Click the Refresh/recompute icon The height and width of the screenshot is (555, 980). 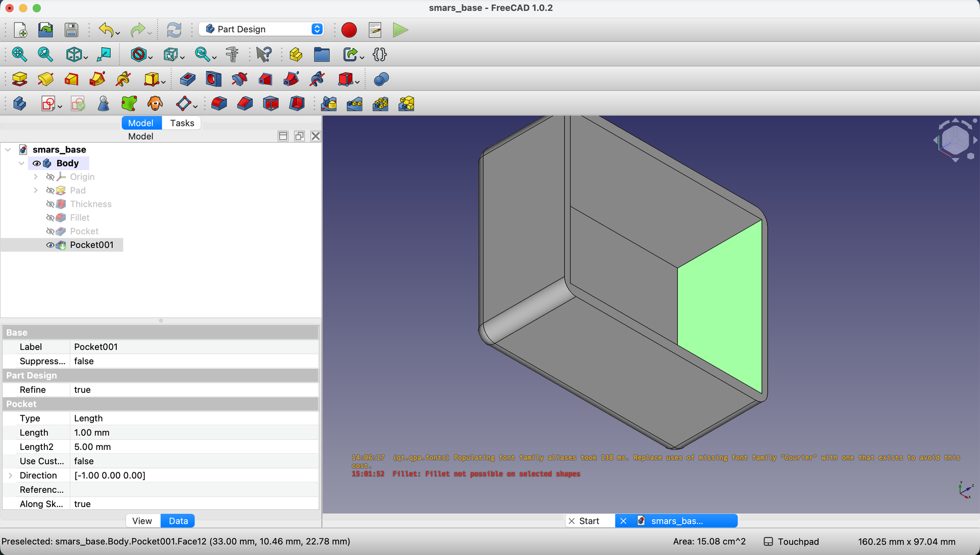174,30
